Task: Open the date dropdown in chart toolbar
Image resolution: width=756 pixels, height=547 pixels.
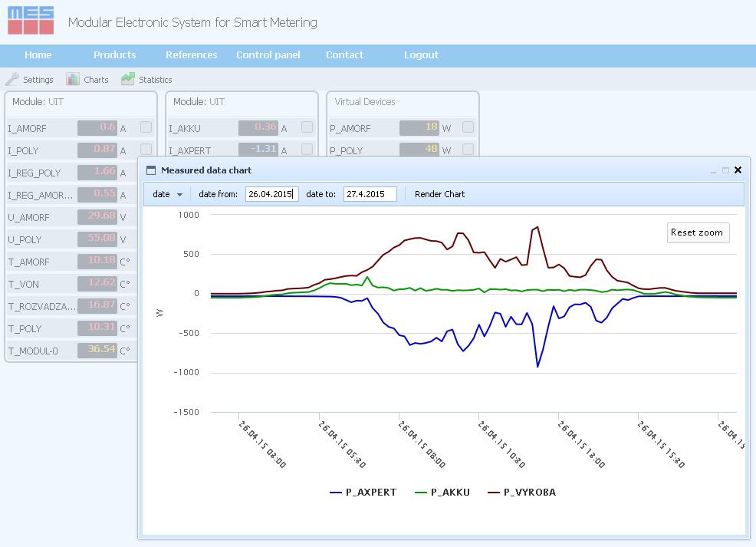Action: pyautogui.click(x=167, y=194)
